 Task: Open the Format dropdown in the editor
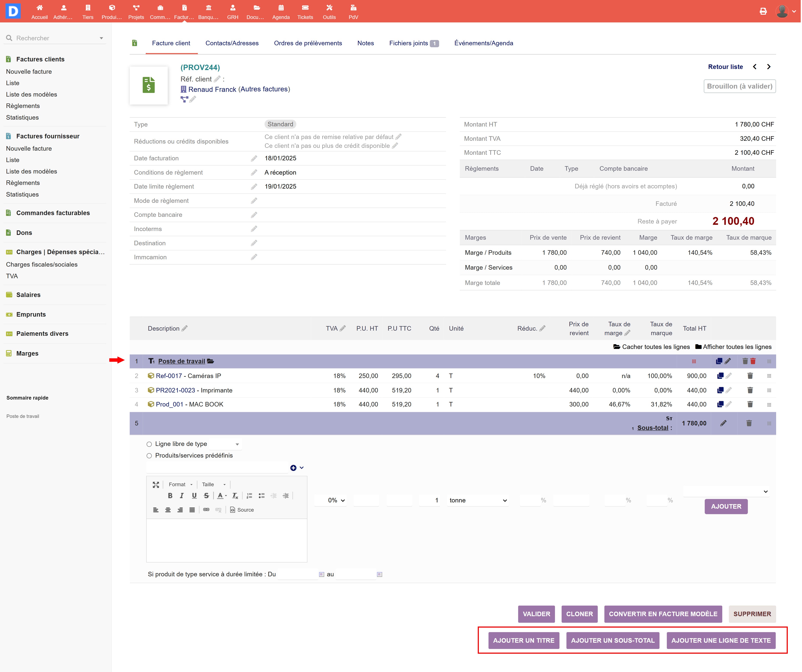click(x=180, y=484)
